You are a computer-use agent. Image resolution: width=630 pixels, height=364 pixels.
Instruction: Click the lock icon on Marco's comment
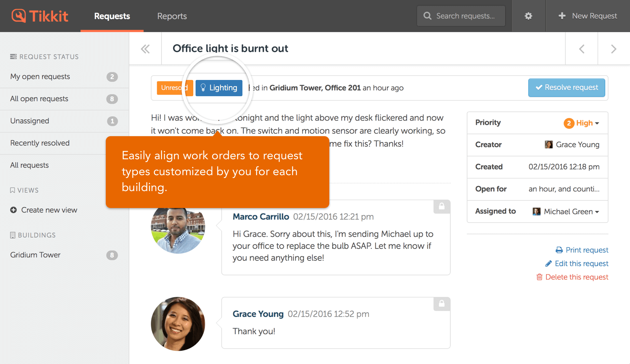pos(442,206)
